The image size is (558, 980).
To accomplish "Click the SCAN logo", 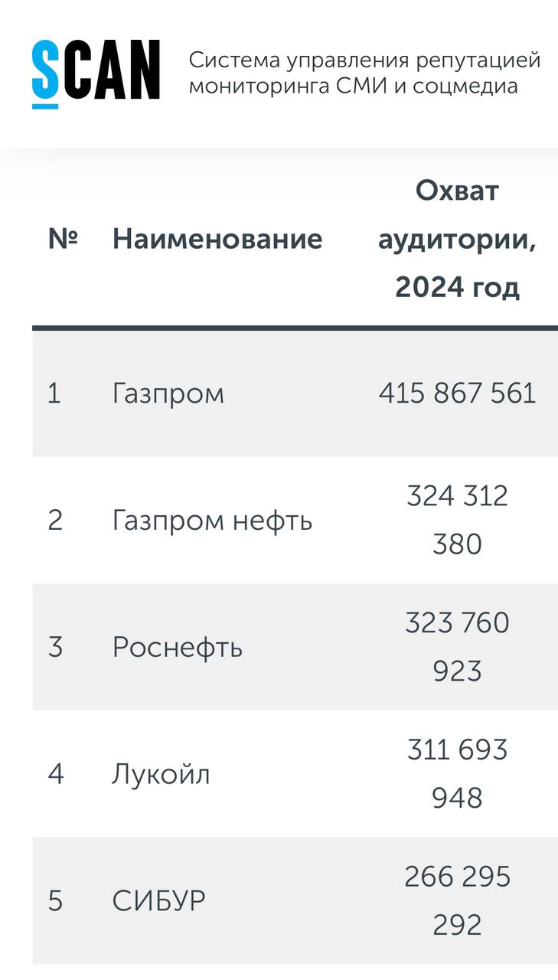I will [x=96, y=72].
